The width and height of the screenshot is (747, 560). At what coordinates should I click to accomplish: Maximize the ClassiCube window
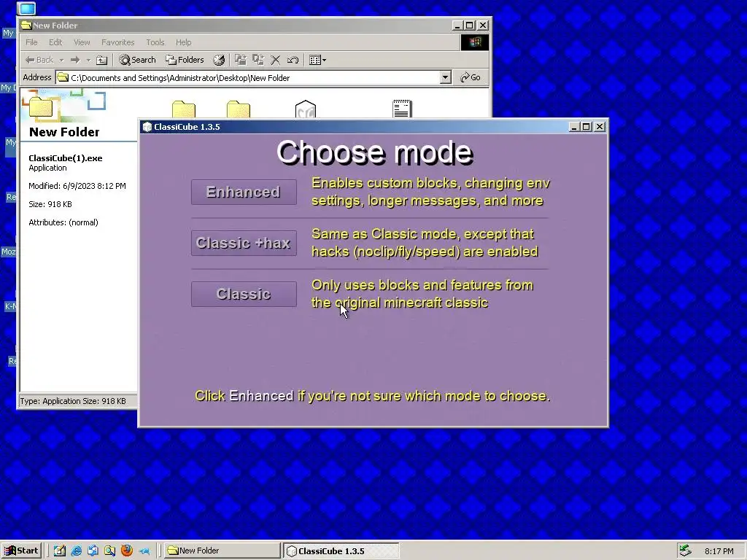[587, 127]
